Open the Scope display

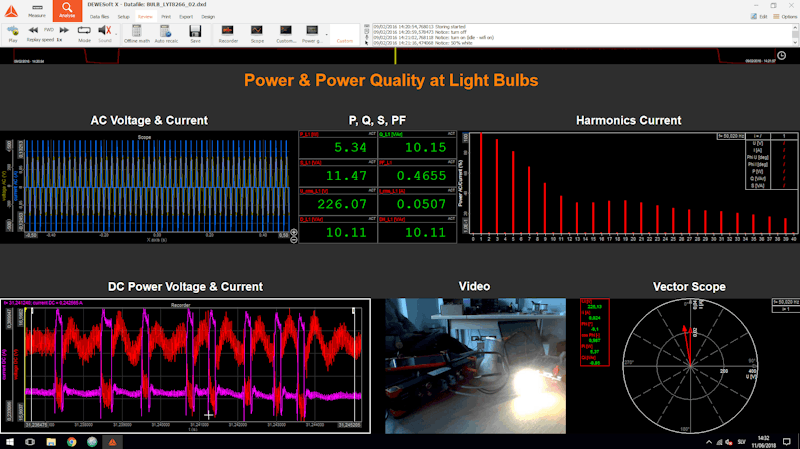[257, 34]
